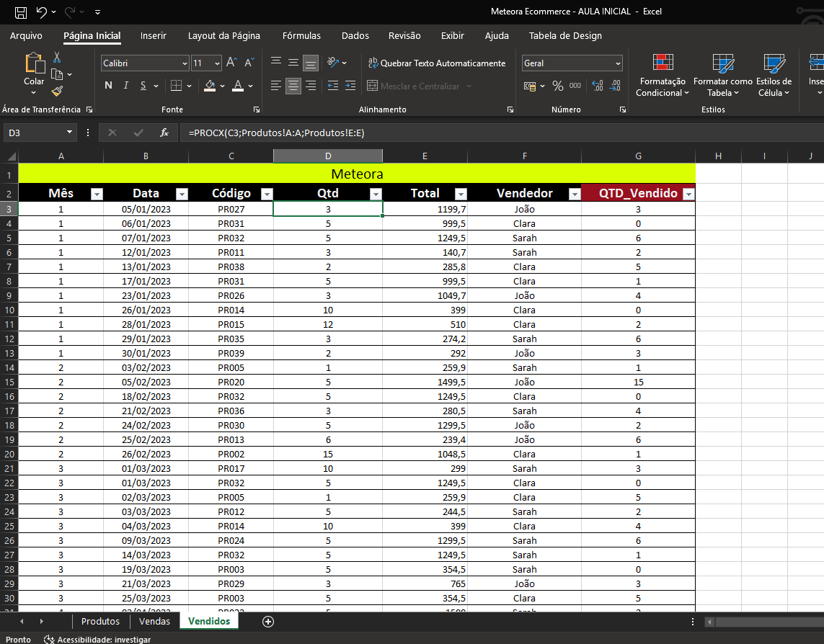824x644 pixels.
Task: Increase decimal places icon
Action: (x=598, y=86)
